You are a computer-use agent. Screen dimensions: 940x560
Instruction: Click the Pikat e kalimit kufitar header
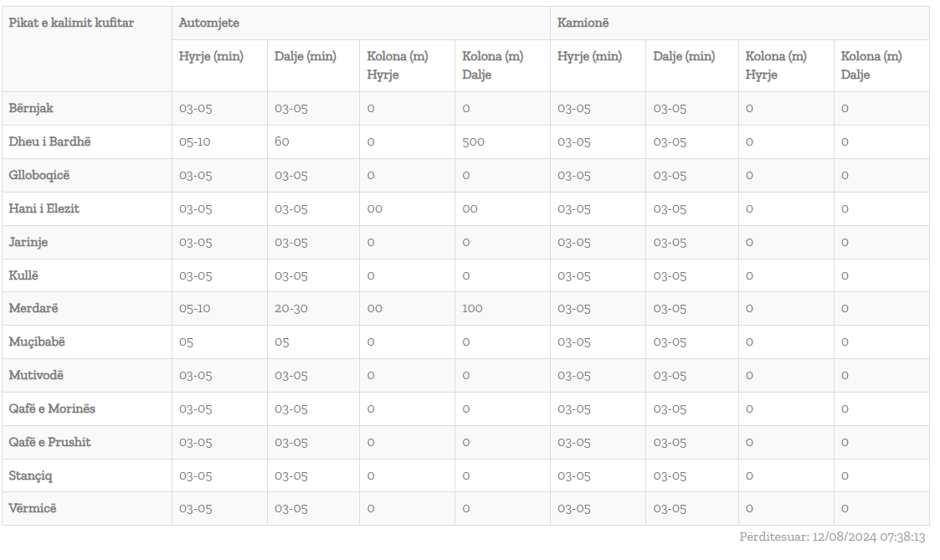click(71, 23)
